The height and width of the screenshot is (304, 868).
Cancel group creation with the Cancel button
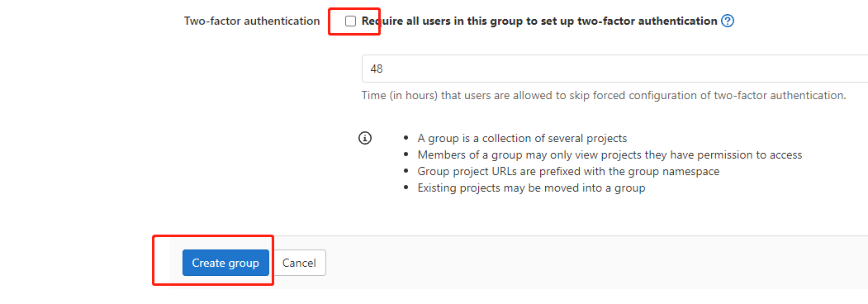point(299,263)
